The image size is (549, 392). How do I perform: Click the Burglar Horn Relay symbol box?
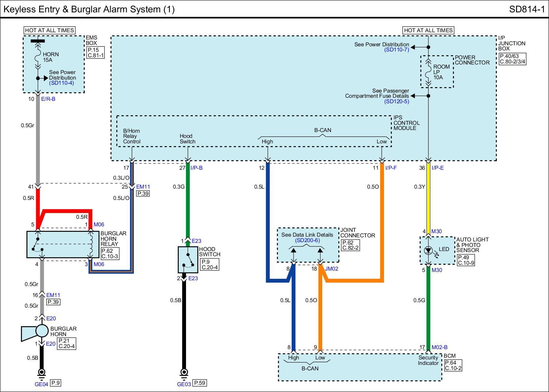click(x=63, y=244)
